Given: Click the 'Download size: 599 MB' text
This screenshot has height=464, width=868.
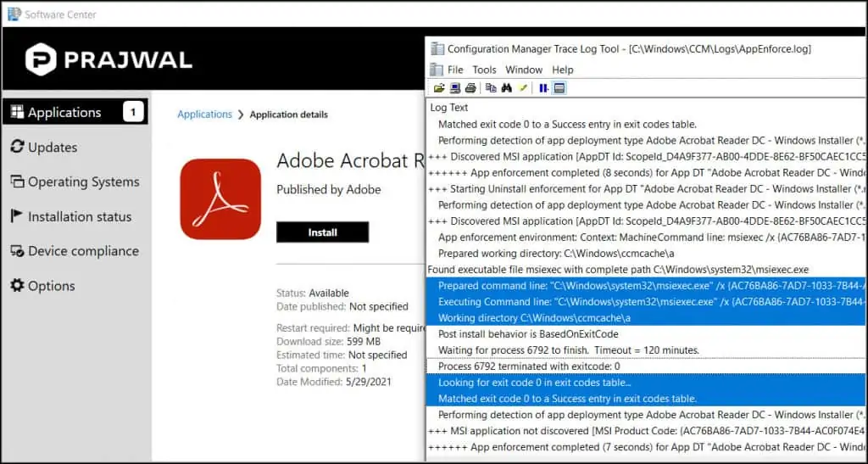Looking at the screenshot, I should pos(328,342).
